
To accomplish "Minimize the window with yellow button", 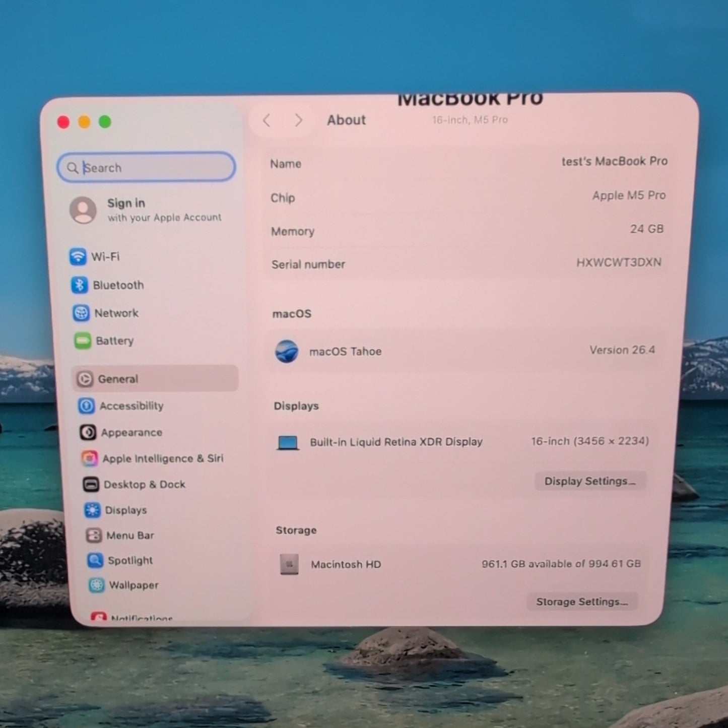I will [x=84, y=122].
